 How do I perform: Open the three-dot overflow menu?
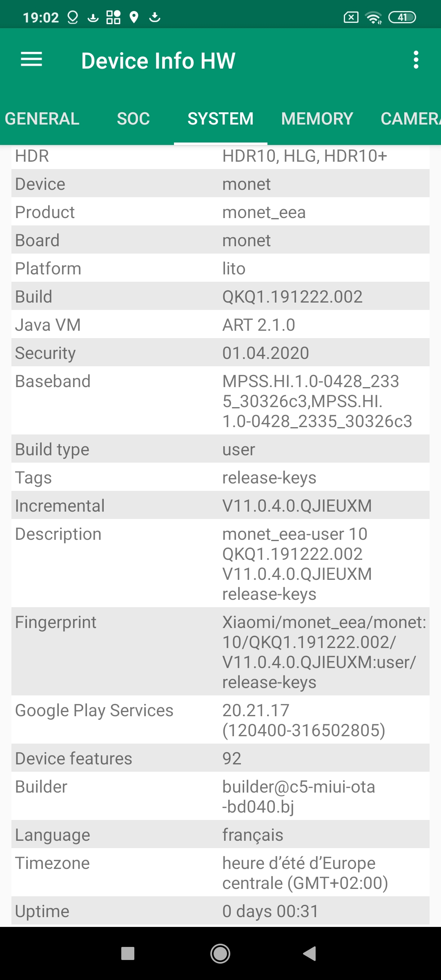coord(416,60)
